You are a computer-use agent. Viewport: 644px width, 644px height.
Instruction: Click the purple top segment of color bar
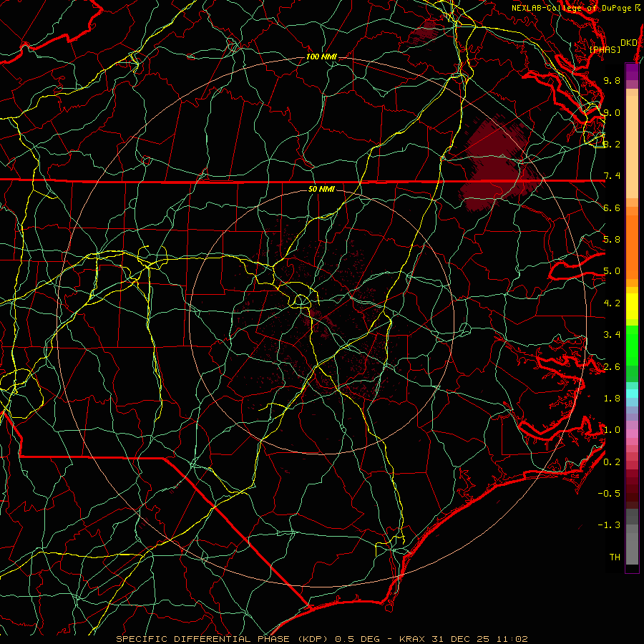(632, 72)
